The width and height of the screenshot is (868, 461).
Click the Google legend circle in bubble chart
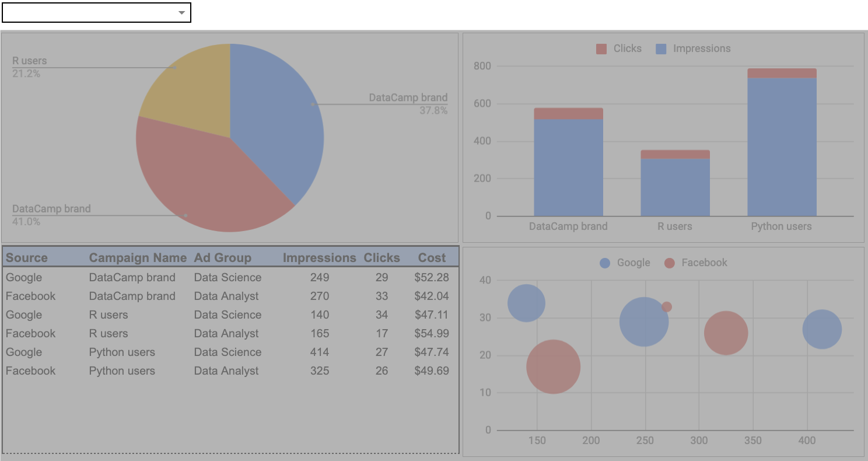[604, 263]
